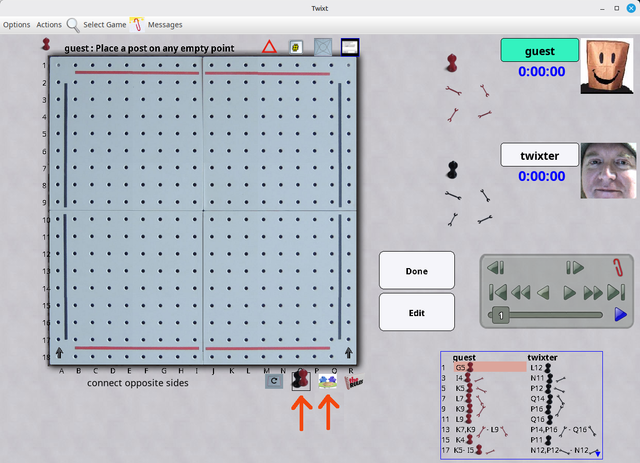Click the move slider handle labeled 1

501,315
